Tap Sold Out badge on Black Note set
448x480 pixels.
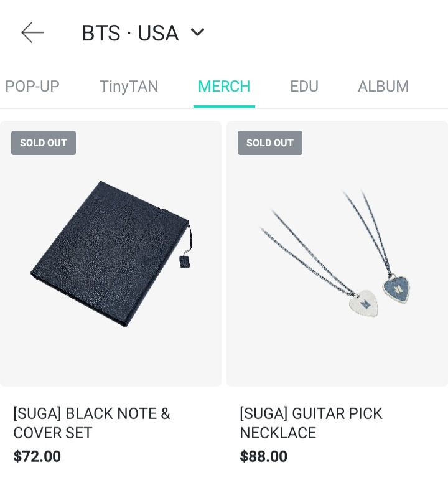(44, 143)
